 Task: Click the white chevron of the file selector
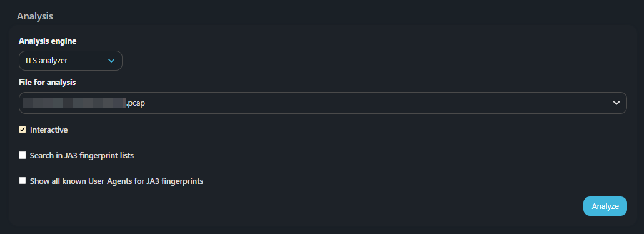[x=616, y=103]
